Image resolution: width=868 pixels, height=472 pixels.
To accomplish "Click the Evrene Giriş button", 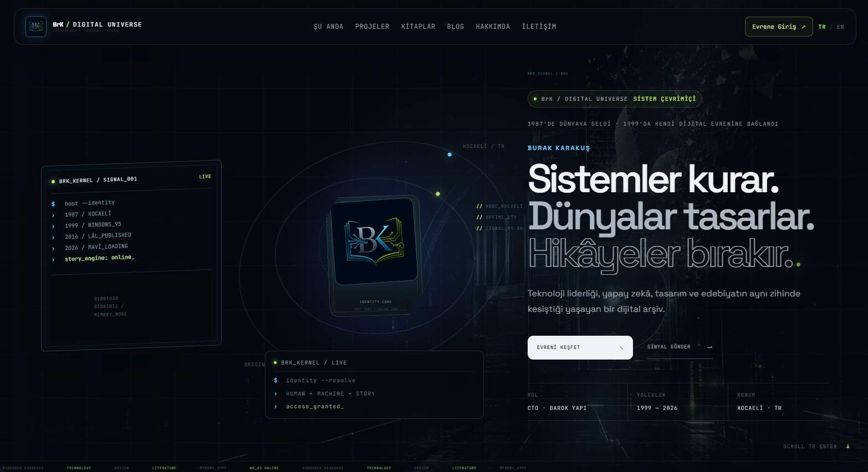I will coord(779,27).
